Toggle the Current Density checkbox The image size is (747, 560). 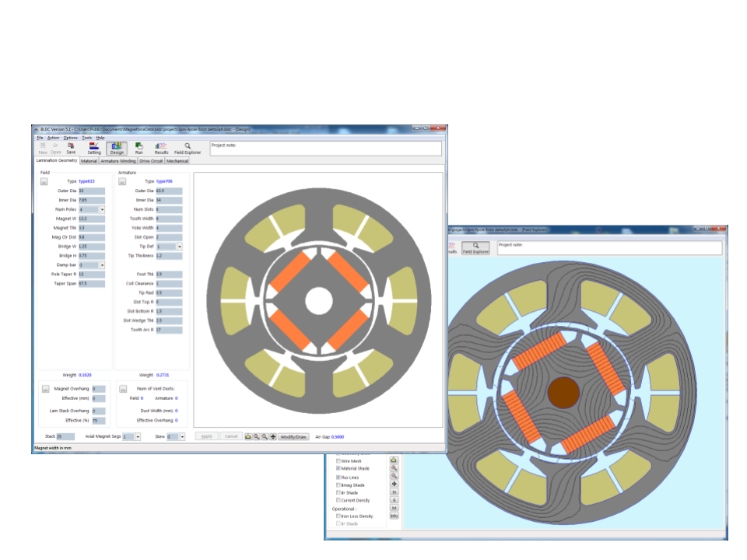[x=338, y=500]
